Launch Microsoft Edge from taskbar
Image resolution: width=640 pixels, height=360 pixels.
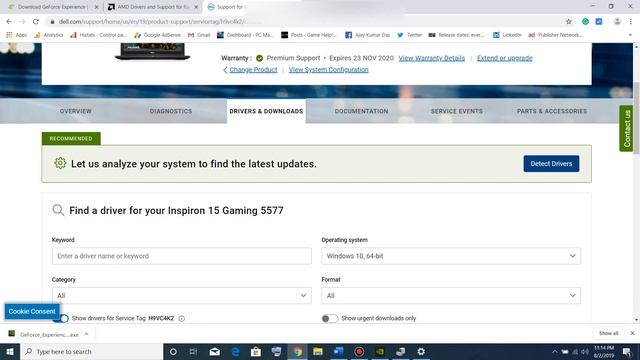(236, 351)
